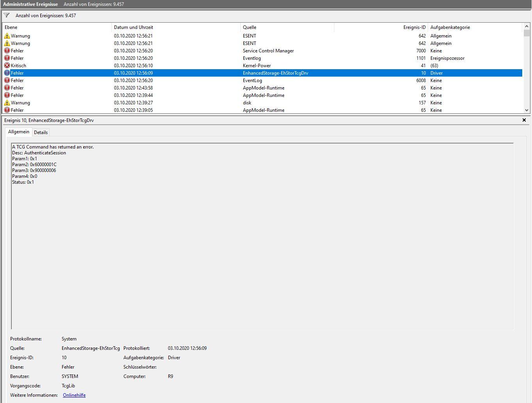Select the (63) category cell
This screenshot has width=532, height=403.
pyautogui.click(x=434, y=66)
